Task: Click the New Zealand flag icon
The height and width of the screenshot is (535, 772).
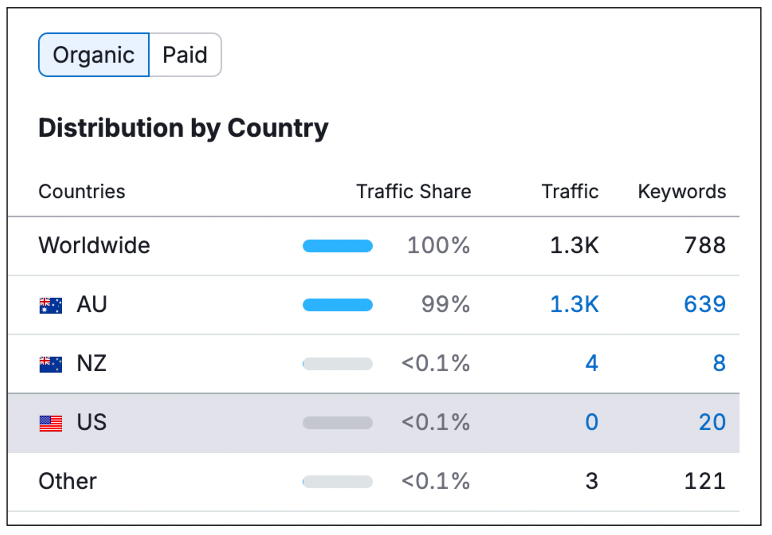Action: (x=51, y=364)
